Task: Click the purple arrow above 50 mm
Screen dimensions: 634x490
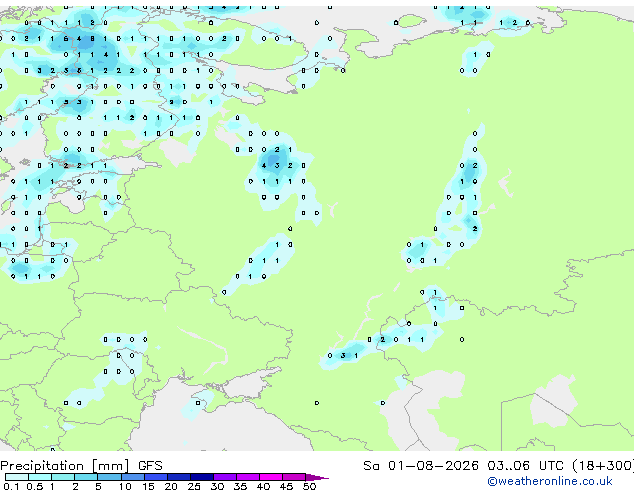Action: [317, 477]
